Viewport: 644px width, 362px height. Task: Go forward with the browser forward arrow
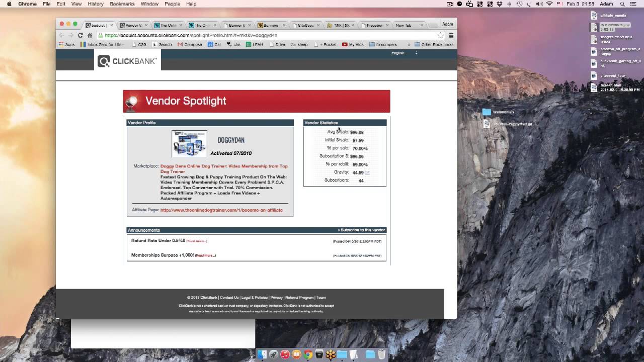(x=70, y=35)
